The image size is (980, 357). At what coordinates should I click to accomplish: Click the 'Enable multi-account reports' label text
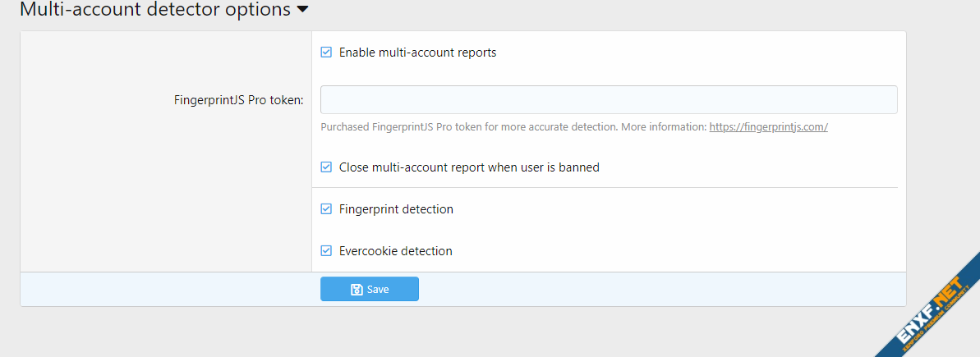pos(417,53)
